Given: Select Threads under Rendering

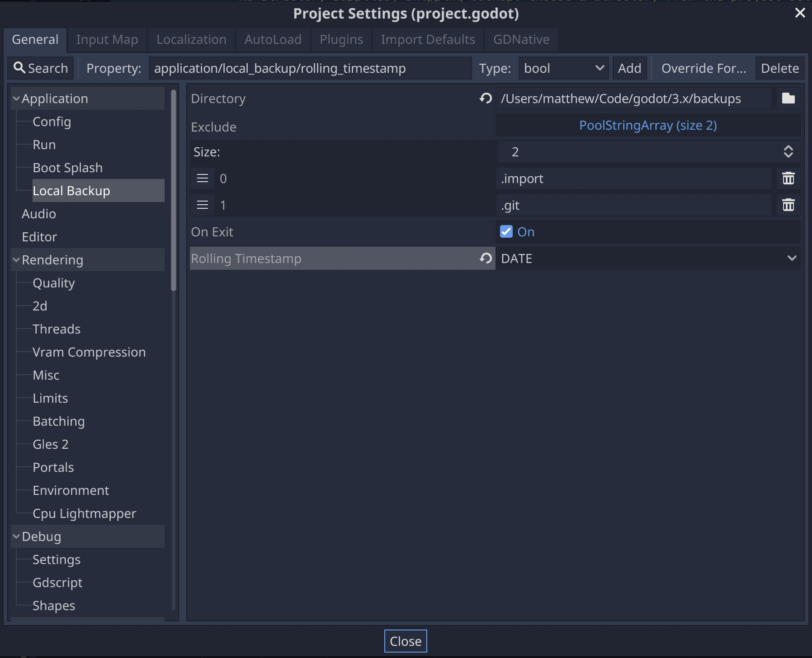Looking at the screenshot, I should 57,329.
